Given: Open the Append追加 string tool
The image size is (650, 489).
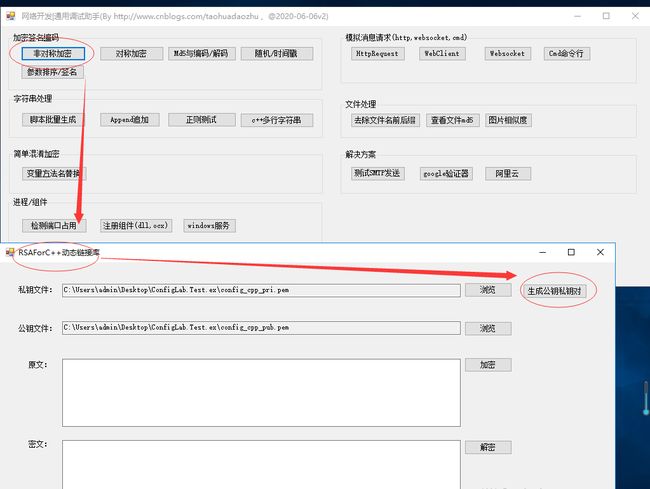Looking at the screenshot, I should [x=130, y=120].
